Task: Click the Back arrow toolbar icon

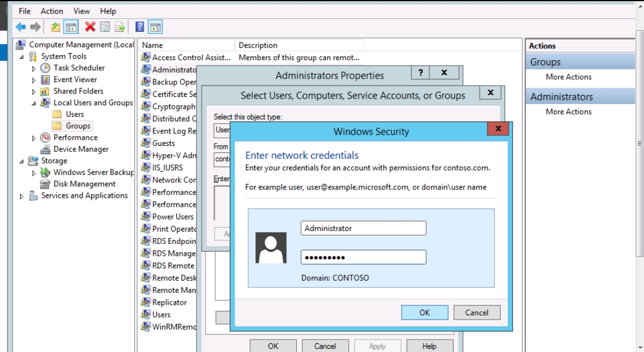Action: pos(21,27)
